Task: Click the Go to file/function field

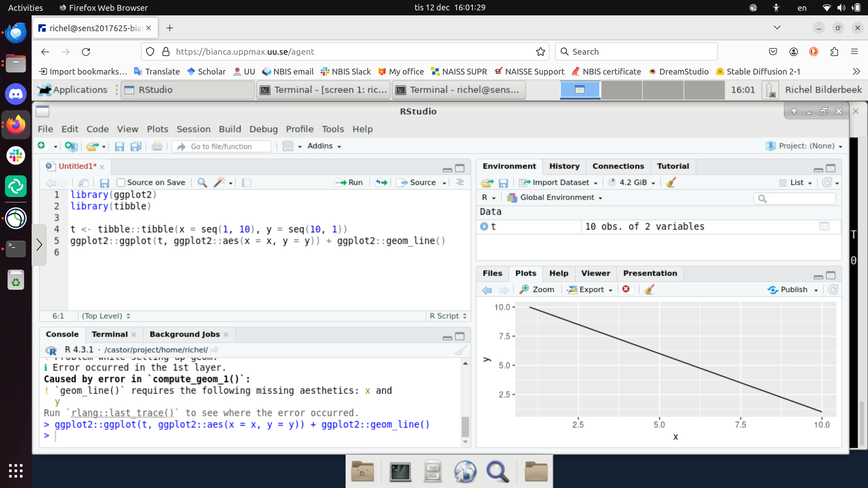Action: (x=221, y=146)
